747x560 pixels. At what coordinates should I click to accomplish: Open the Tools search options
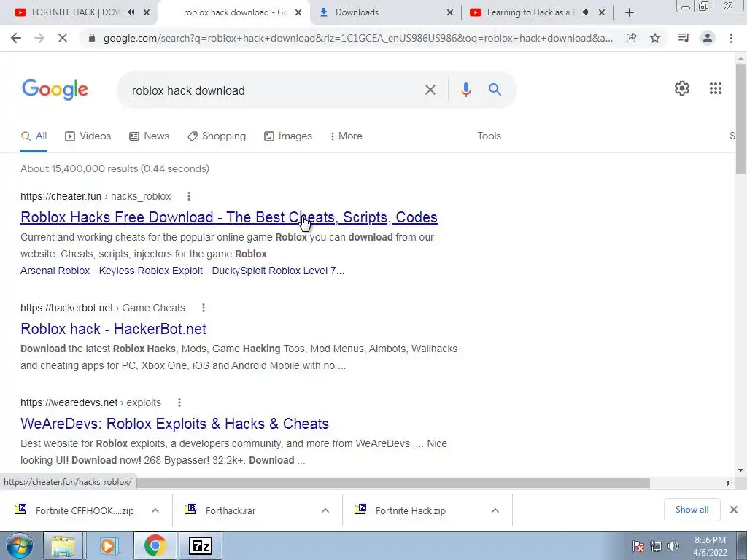pos(489,136)
